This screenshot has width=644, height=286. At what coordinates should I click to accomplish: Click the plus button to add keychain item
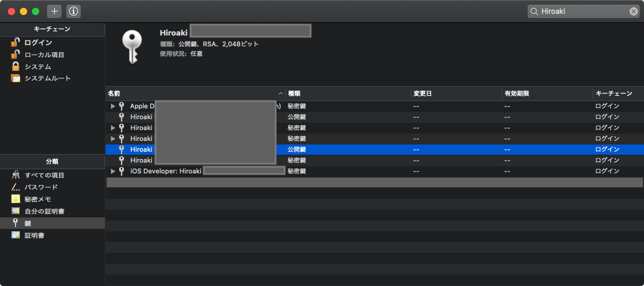(54, 11)
